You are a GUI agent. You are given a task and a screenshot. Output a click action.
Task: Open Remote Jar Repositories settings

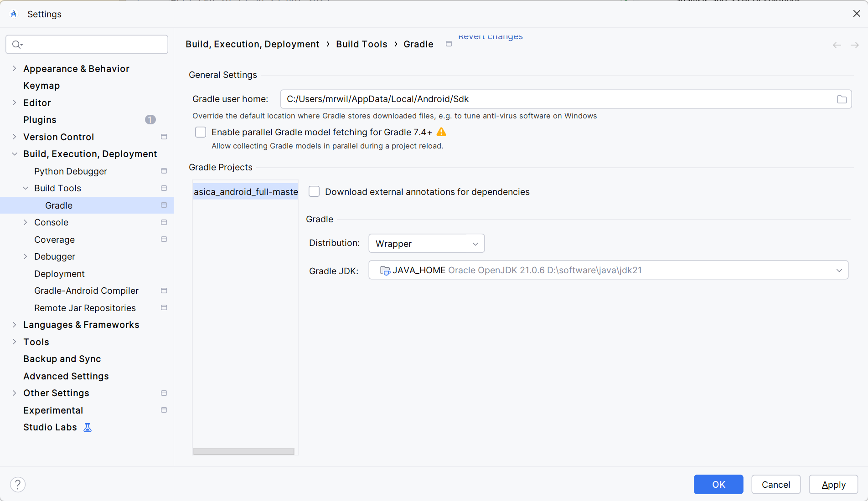pos(85,308)
